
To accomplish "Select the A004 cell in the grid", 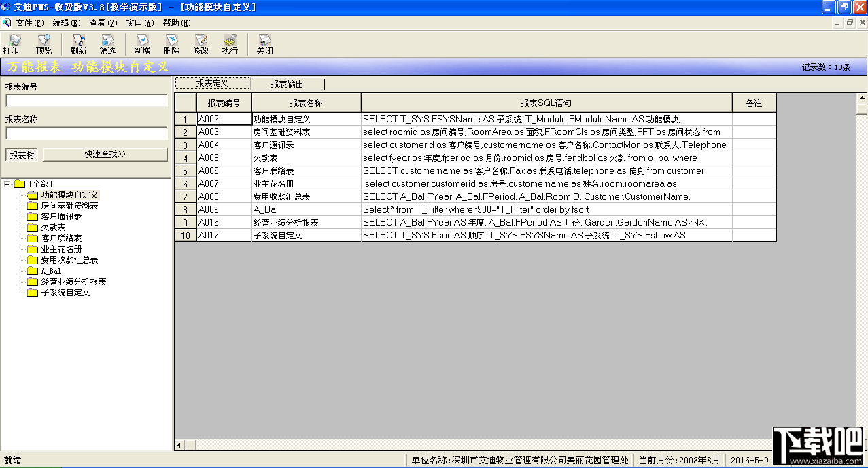I will click(x=224, y=145).
